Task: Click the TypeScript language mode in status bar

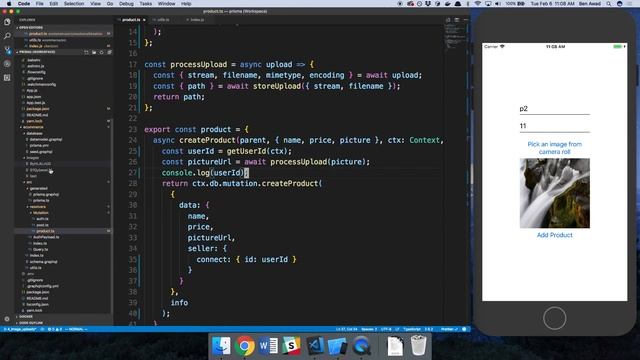Action: click(411, 329)
